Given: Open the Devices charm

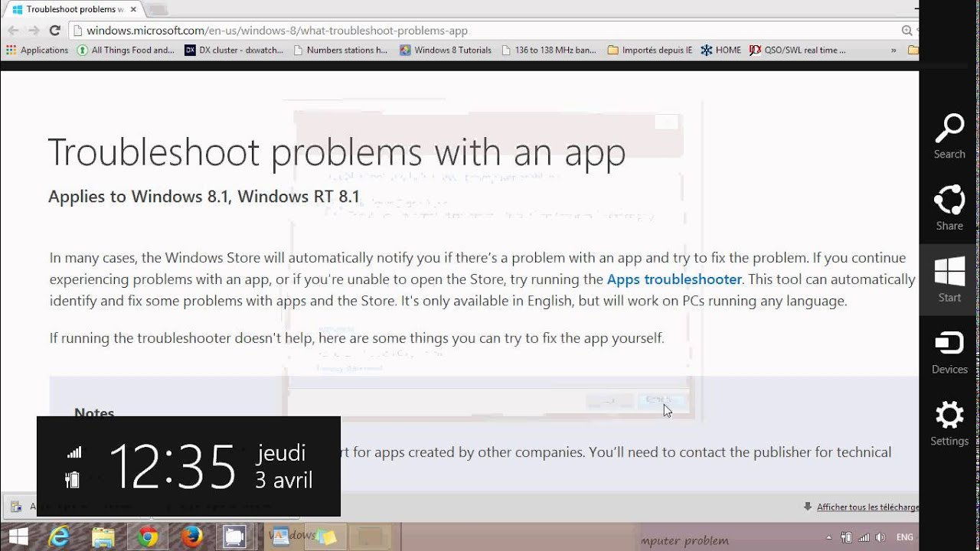Looking at the screenshot, I should coord(949,352).
